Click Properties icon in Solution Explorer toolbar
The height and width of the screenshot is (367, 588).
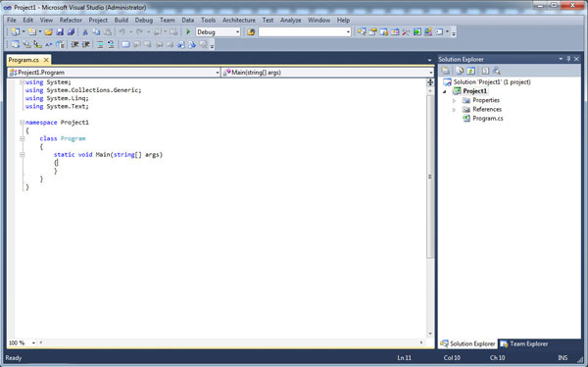tap(445, 71)
